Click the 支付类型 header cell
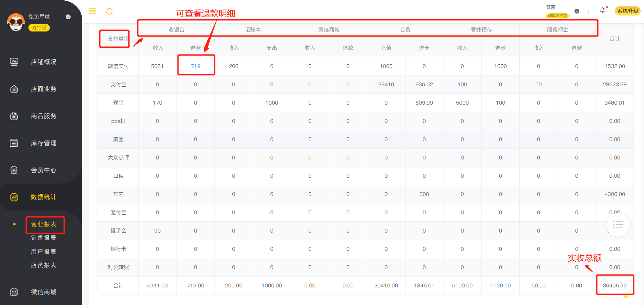 [118, 39]
